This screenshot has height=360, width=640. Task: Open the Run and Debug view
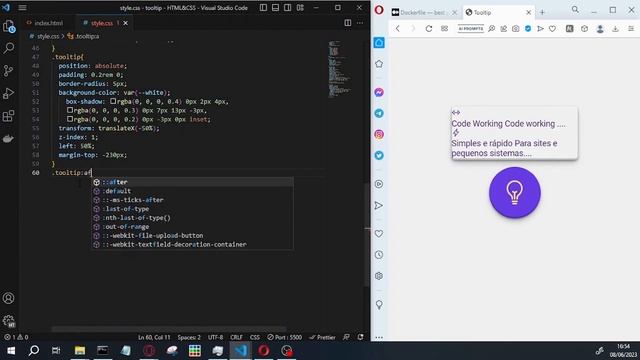tap(9, 93)
